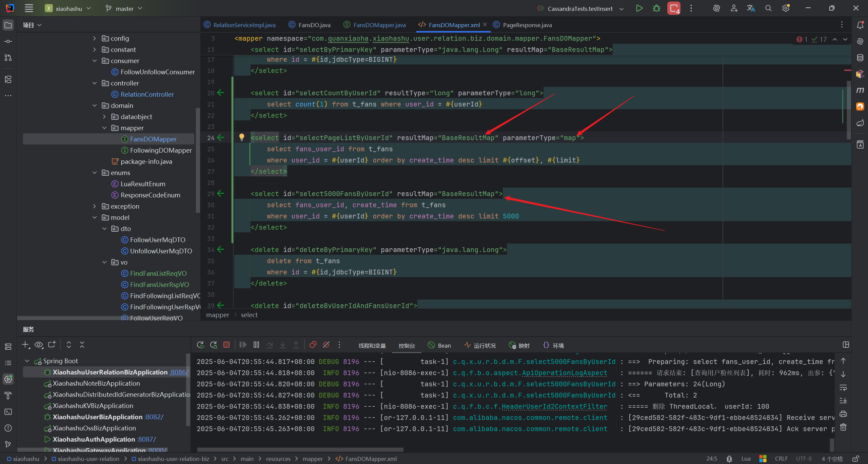868x464 pixels.
Task: Start debugging with the bug icon
Action: click(656, 8)
